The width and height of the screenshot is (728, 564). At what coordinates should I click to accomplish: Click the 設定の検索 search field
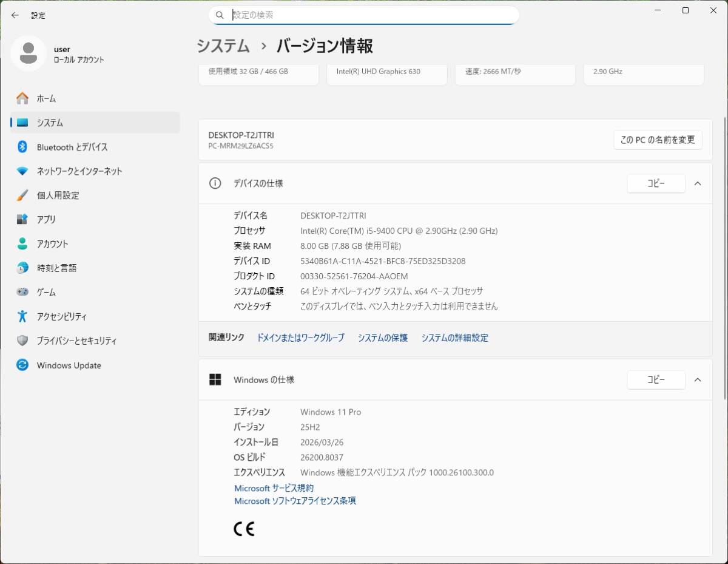pyautogui.click(x=364, y=15)
